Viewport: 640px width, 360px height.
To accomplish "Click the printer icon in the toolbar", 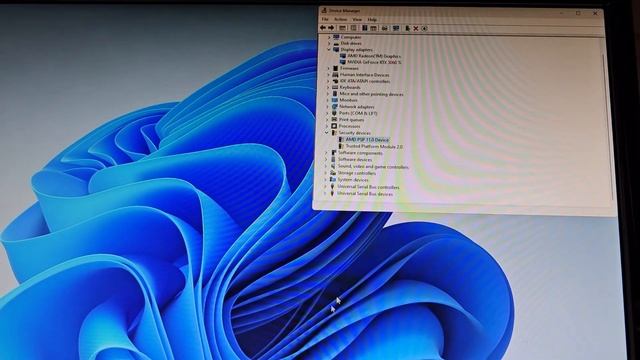I will pos(384,28).
